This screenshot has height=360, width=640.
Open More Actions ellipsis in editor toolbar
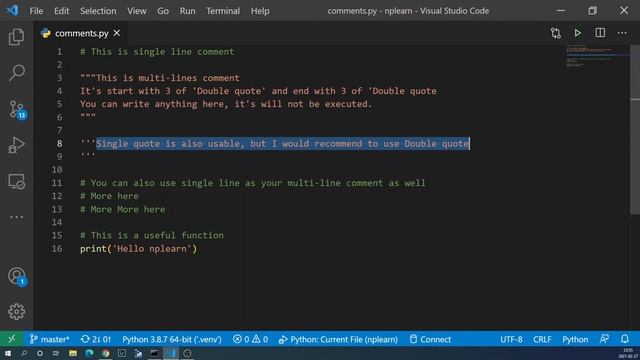click(x=622, y=33)
